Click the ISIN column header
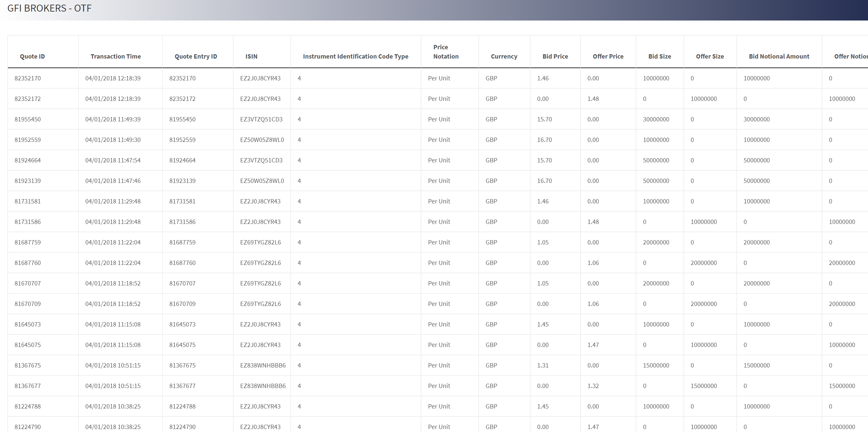Viewport: 868px width, 432px height. click(x=251, y=56)
